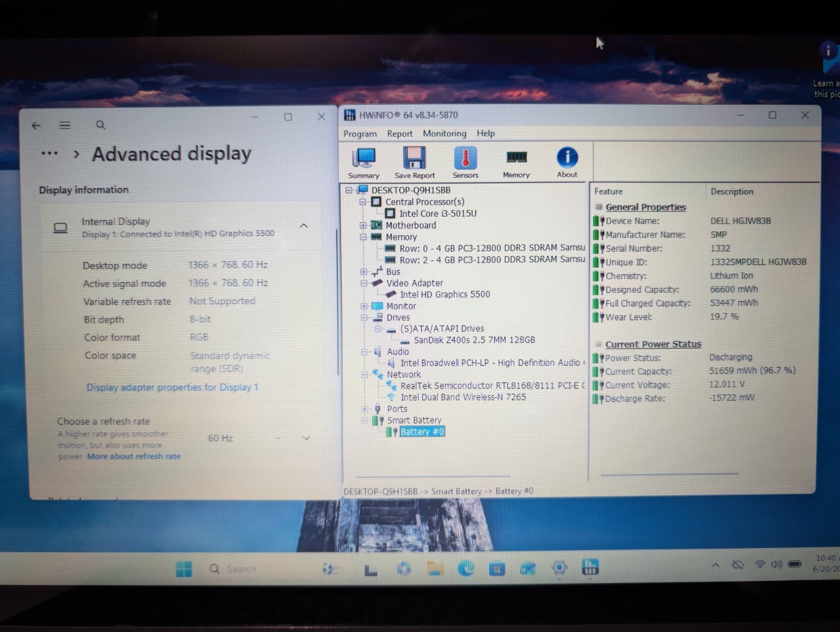Open the Program menu in HWiNFO

360,134
